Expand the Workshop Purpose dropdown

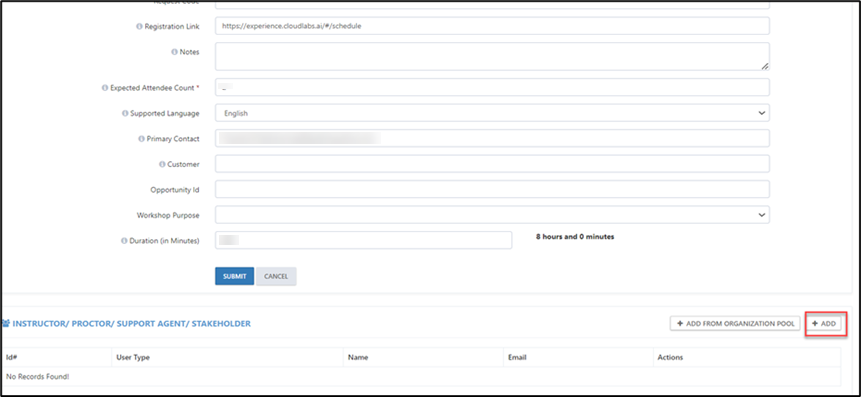492,215
